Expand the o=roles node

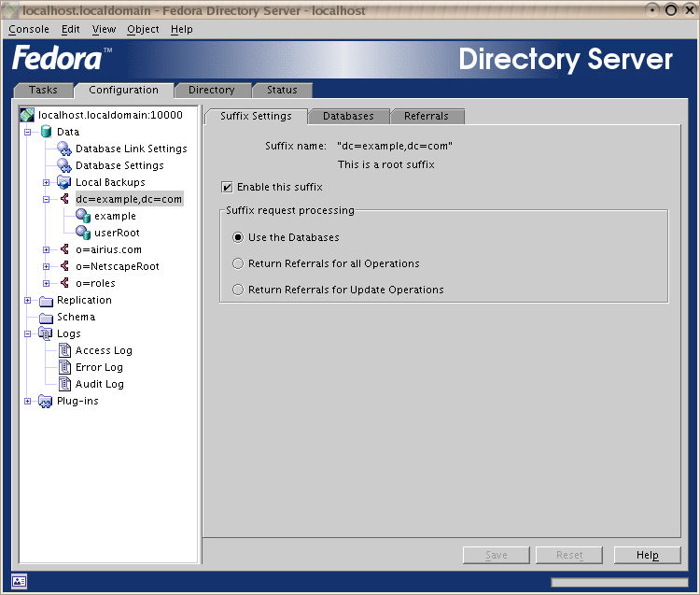pyautogui.click(x=46, y=283)
